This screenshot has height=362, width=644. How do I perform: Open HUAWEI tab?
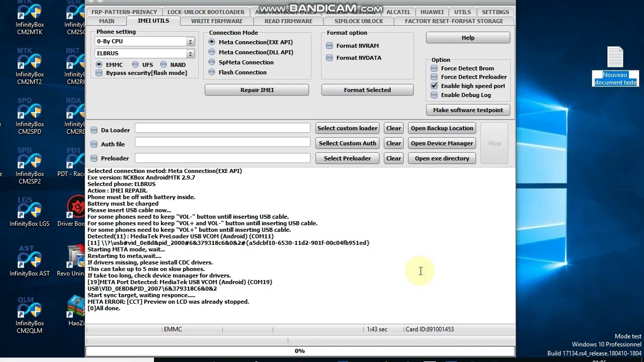(x=432, y=12)
